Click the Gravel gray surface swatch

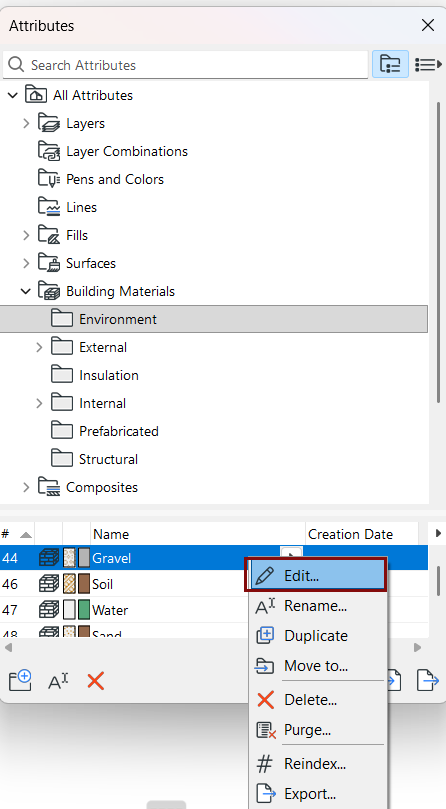(84, 558)
